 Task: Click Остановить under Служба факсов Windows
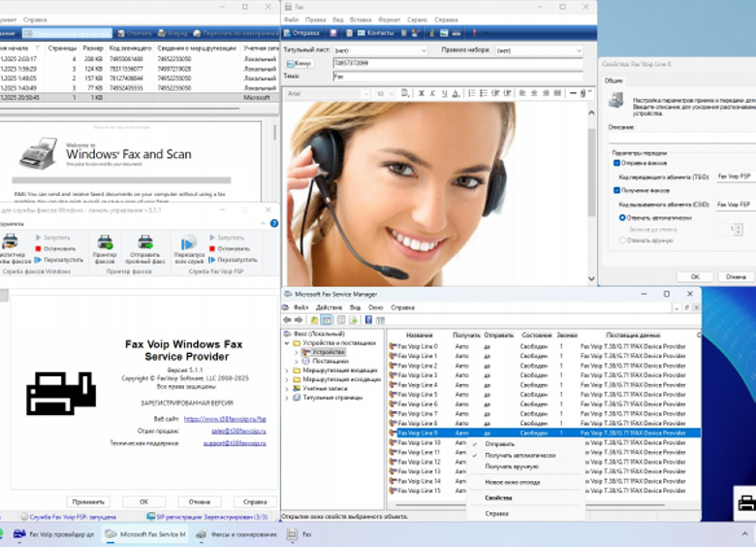point(55,249)
